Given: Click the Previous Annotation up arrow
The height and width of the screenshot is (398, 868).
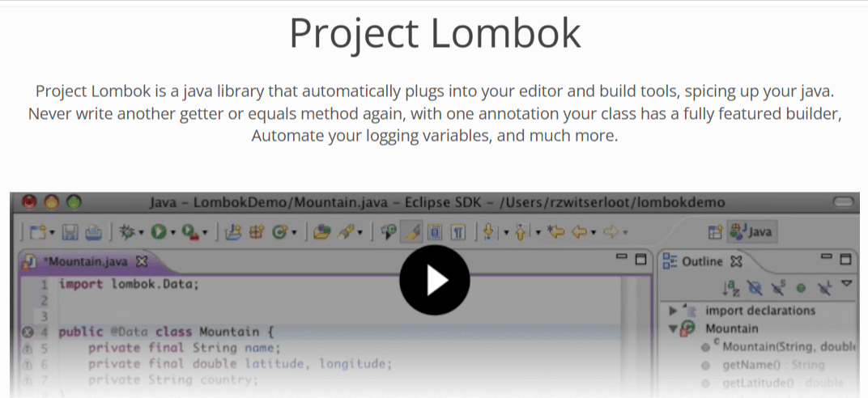Looking at the screenshot, I should 521,233.
